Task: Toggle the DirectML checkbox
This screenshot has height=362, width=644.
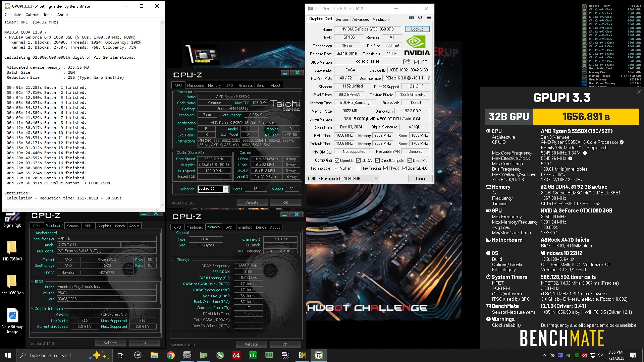Action: pyautogui.click(x=410, y=161)
